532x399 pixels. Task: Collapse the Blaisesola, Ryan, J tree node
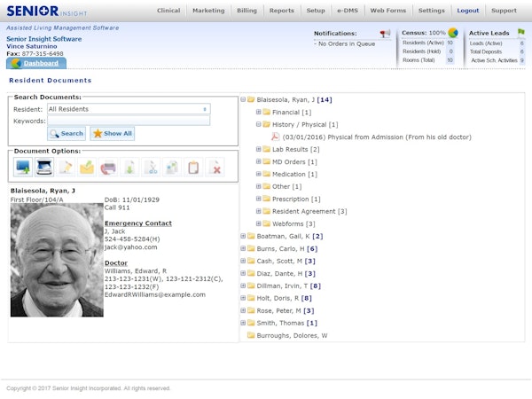pos(242,100)
